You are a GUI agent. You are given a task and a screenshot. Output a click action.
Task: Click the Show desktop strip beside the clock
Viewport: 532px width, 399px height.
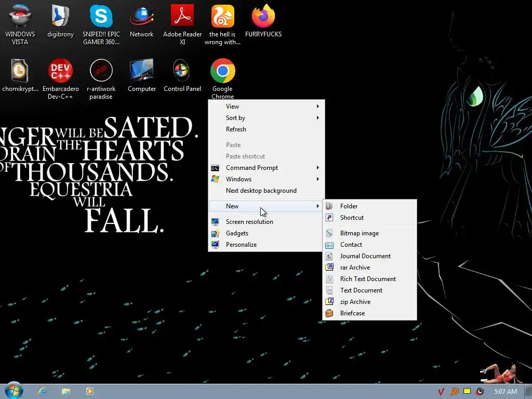(x=528, y=392)
